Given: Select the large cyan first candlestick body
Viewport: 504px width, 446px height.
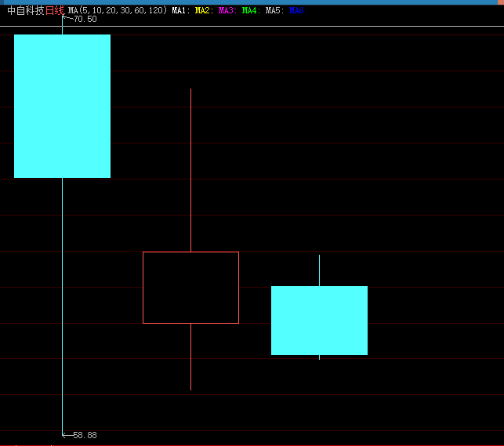Looking at the screenshot, I should (x=62, y=106).
